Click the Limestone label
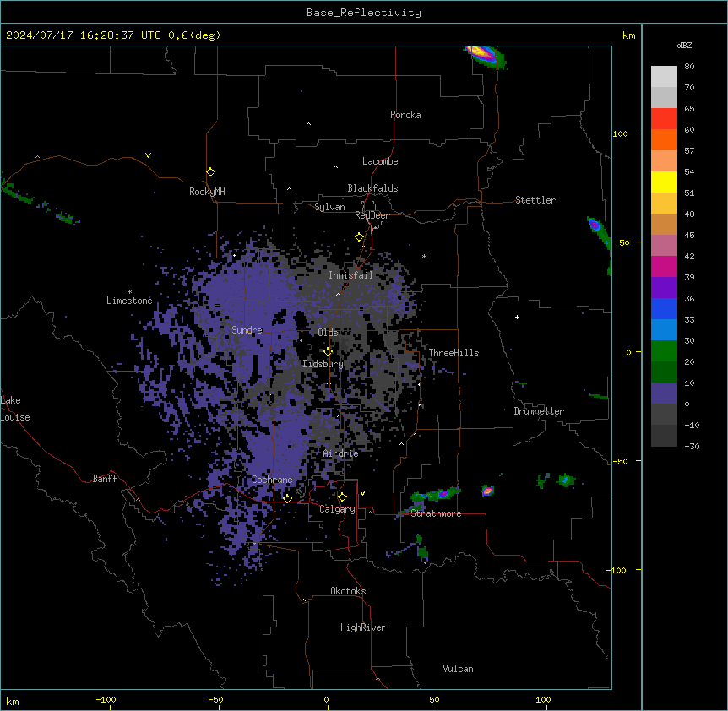This screenshot has width=728, height=711. [x=129, y=301]
